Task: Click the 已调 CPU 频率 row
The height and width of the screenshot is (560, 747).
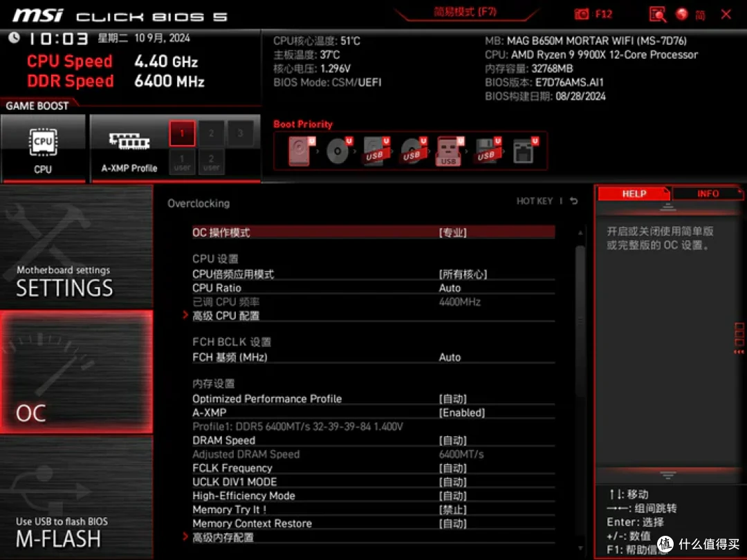Action: point(373,302)
